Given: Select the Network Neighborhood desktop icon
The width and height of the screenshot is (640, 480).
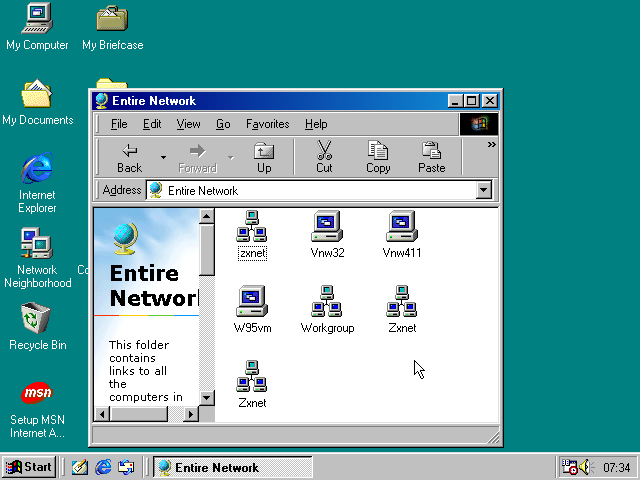Looking at the screenshot, I should click(37, 258).
